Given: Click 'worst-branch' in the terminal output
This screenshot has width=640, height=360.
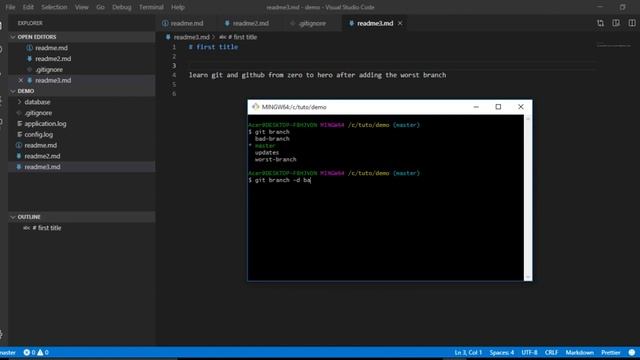Looking at the screenshot, I should click(276, 160).
